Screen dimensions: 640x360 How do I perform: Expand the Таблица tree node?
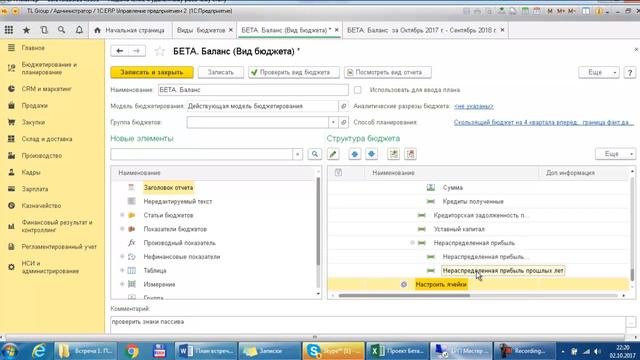tap(122, 271)
